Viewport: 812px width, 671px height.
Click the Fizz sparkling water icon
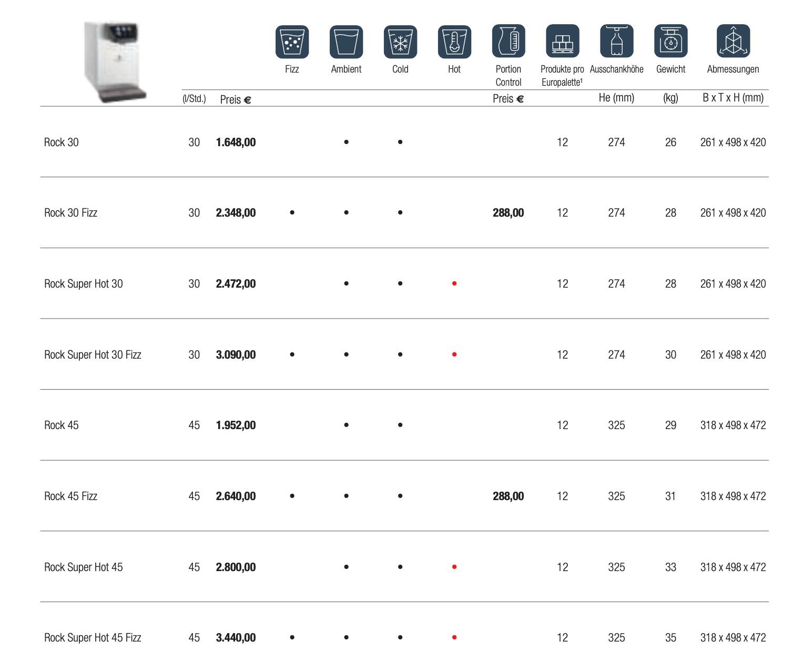(292, 42)
